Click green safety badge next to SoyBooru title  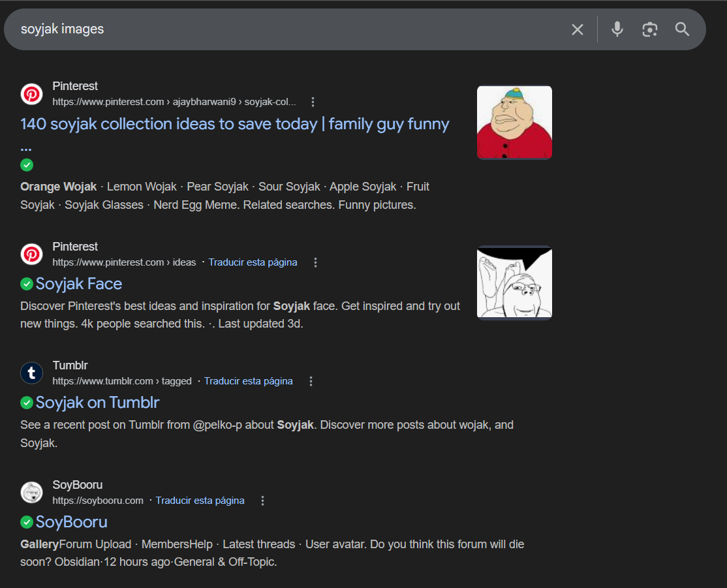pyautogui.click(x=27, y=522)
